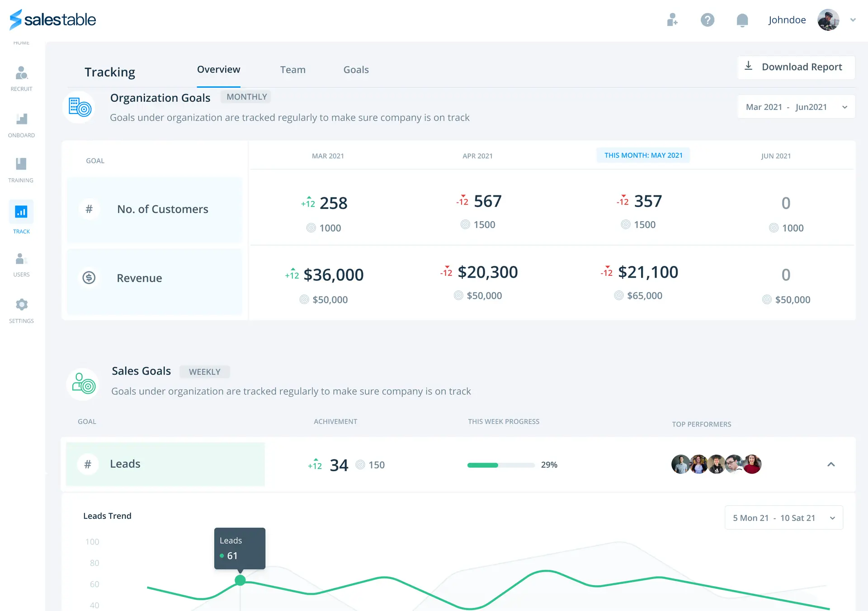Expand the Johndoe account menu arrow
The image size is (868, 611).
(x=853, y=20)
